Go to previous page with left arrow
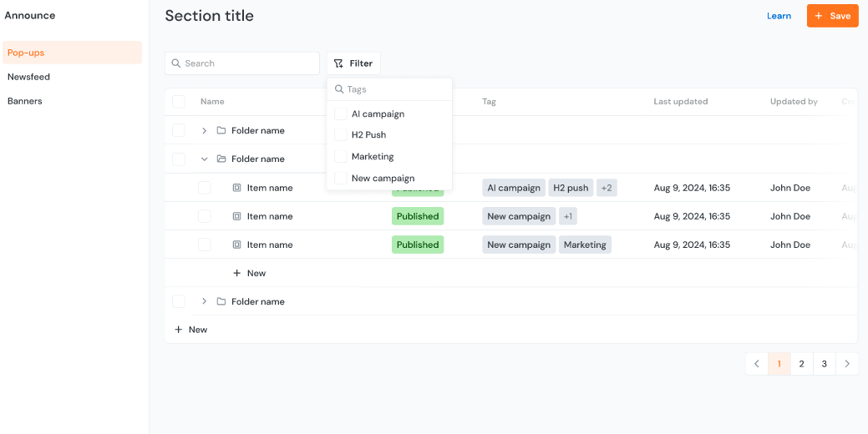Image resolution: width=868 pixels, height=434 pixels. pos(757,364)
